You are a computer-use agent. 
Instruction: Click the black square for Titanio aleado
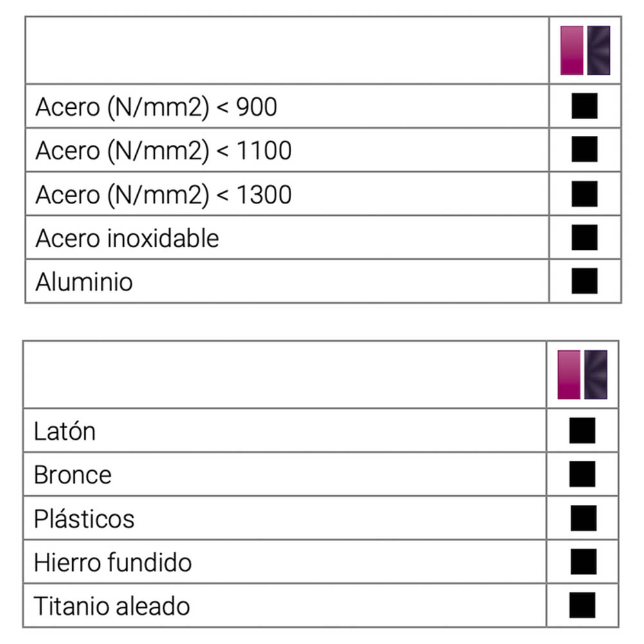[582, 605]
